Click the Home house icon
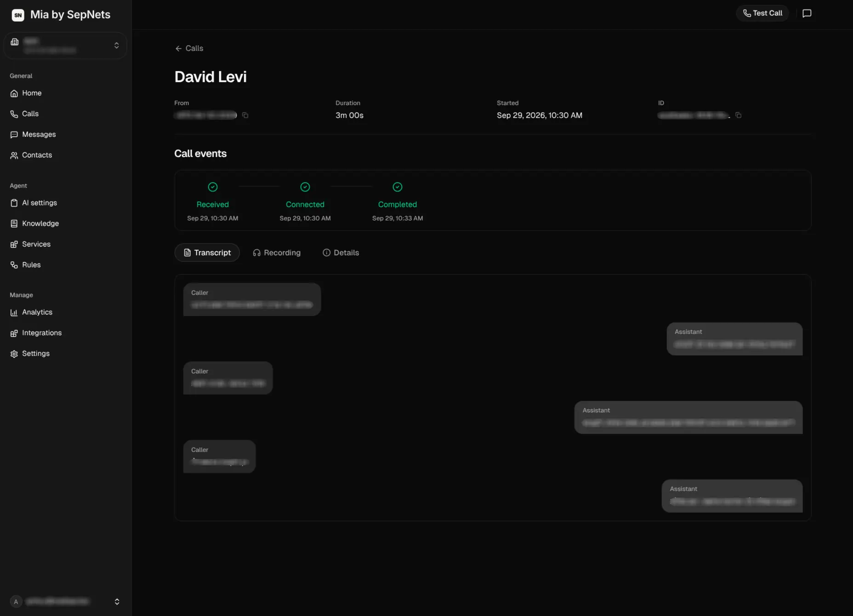The height and width of the screenshot is (616, 853). click(14, 93)
